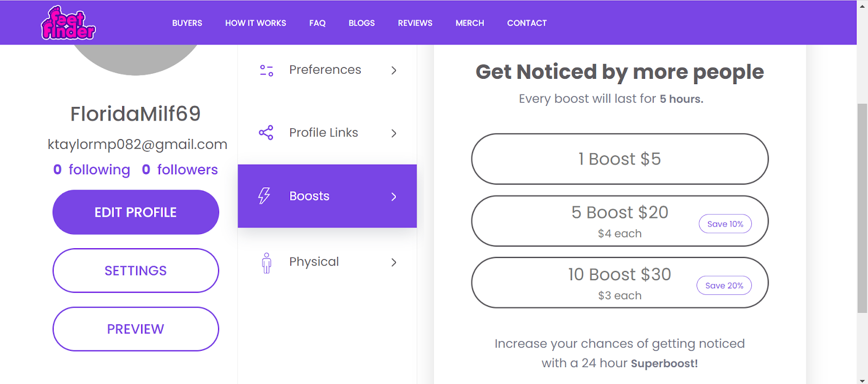
Task: Go to the FAQ page
Action: 317,23
